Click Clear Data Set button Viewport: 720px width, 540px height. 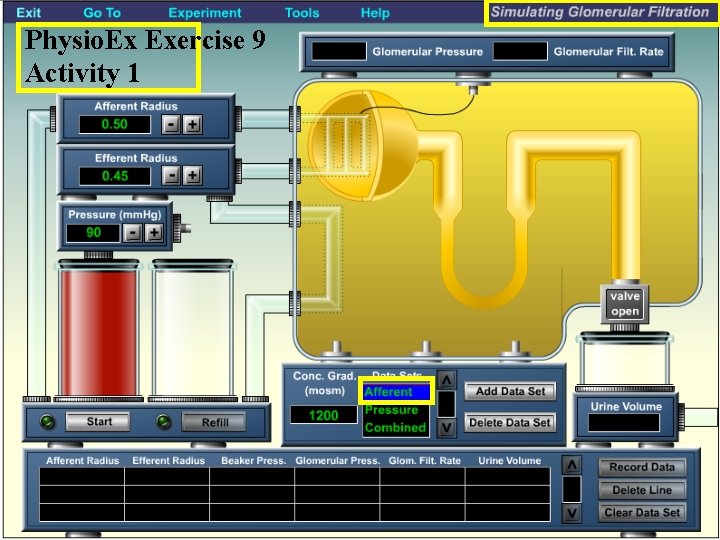(x=641, y=512)
